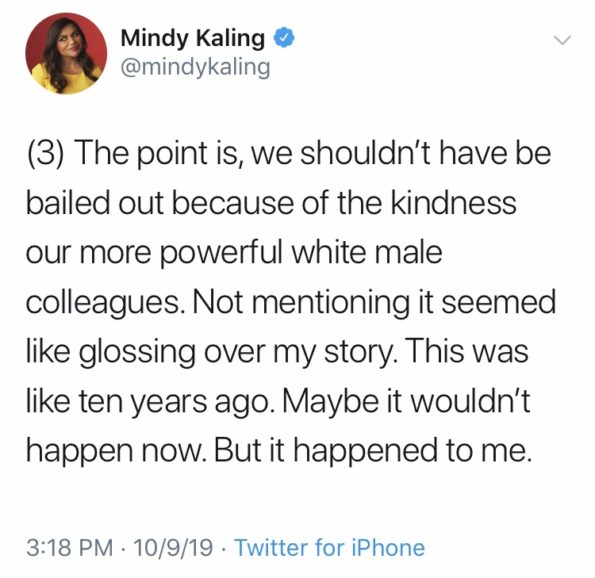Click the words "happen now." in tweet
595x578 pixels.
(x=116, y=451)
